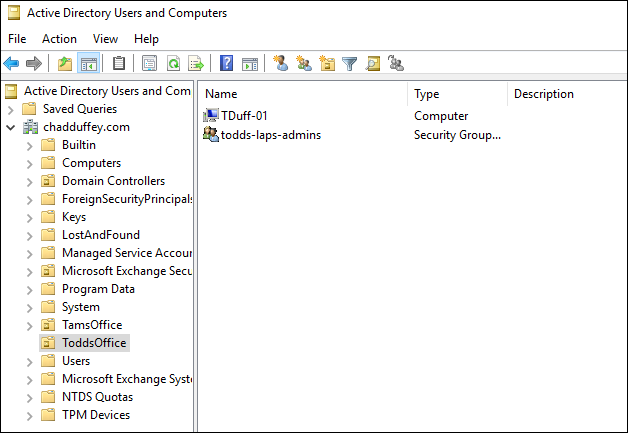Create a new group toolbar icon
This screenshot has height=433, width=628.
[x=304, y=63]
